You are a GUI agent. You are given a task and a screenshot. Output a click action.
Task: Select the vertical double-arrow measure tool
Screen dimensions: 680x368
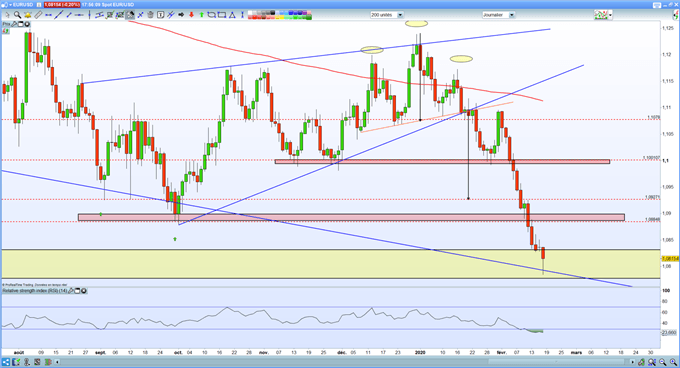pos(242,15)
